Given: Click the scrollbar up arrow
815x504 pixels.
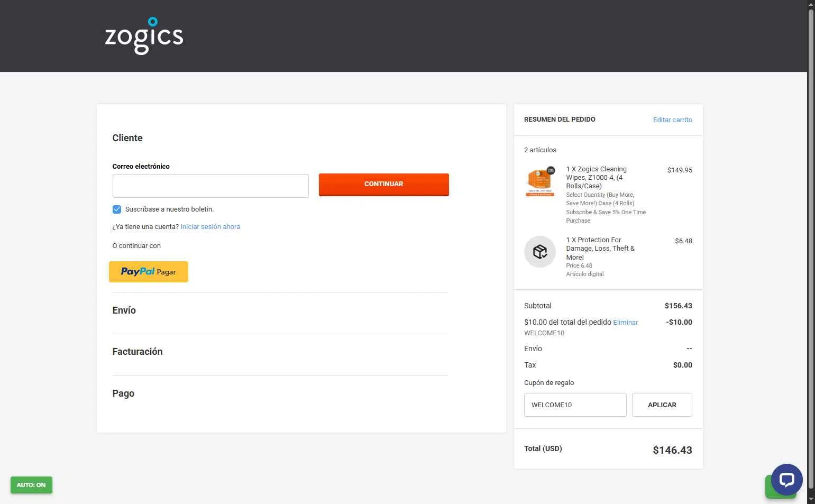Looking at the screenshot, I should pyautogui.click(x=811, y=4).
